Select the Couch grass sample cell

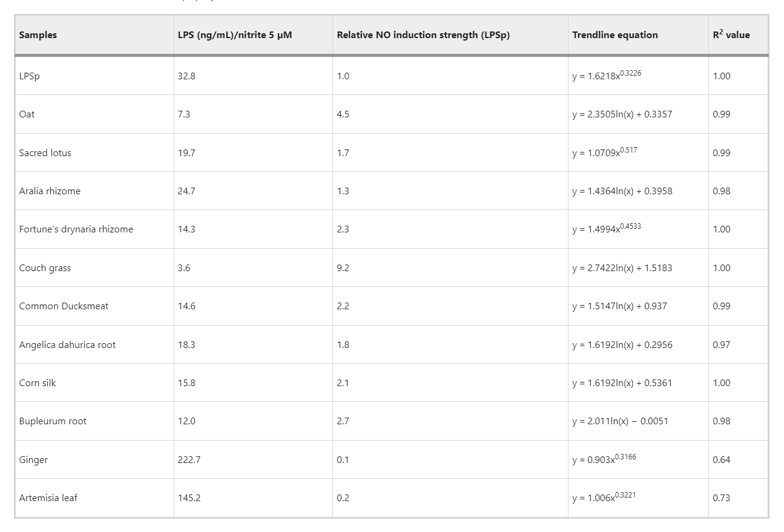(45, 268)
